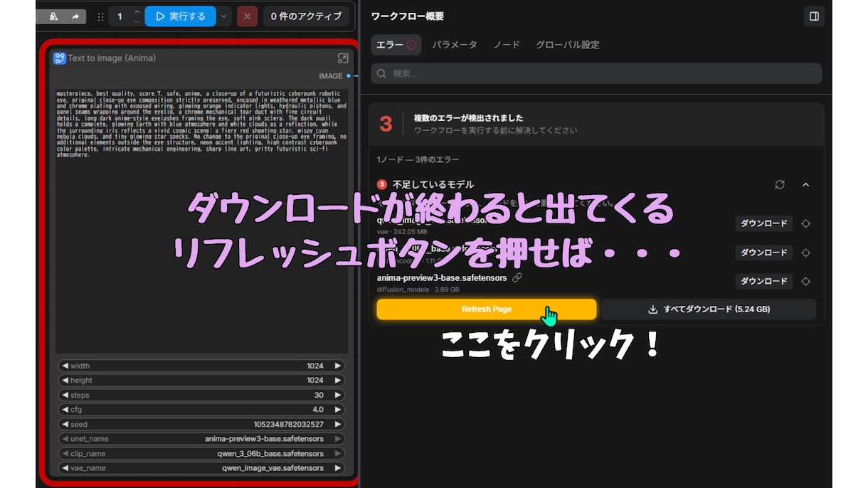Click the seed value 1052348782032527
Image resolution: width=868 pixels, height=488 pixels.
(x=288, y=424)
